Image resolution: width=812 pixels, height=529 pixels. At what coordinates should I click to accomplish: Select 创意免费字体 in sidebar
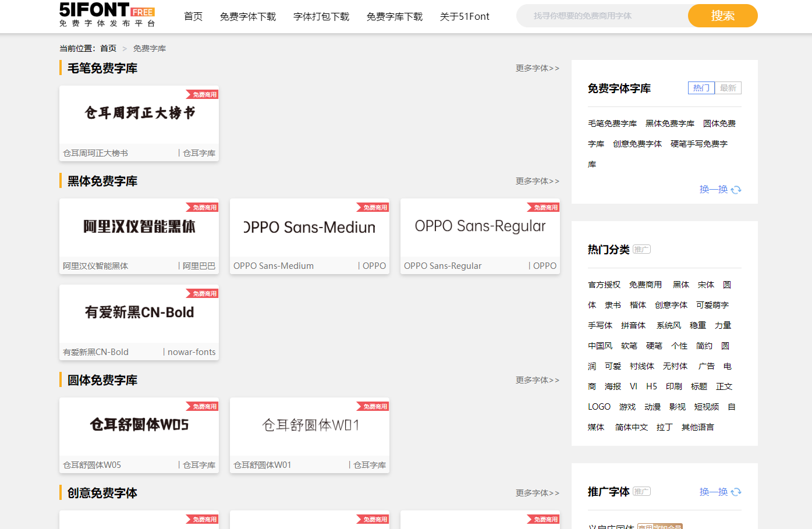[x=637, y=144]
